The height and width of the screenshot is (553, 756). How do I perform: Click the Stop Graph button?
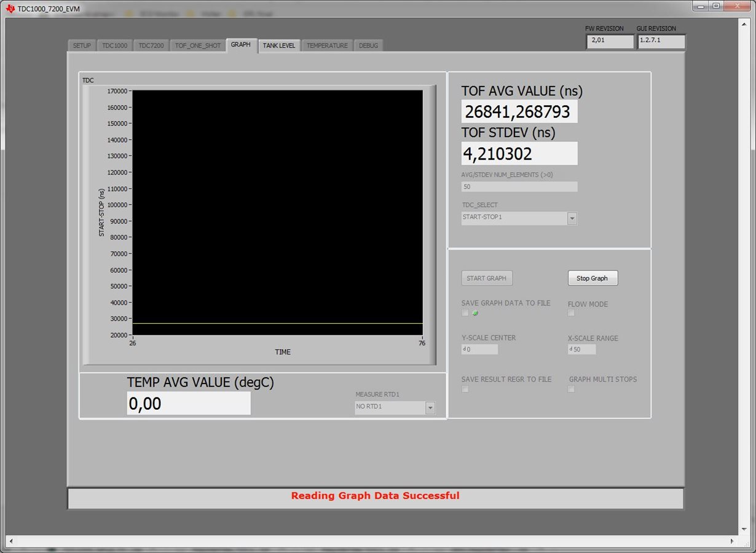pos(593,278)
